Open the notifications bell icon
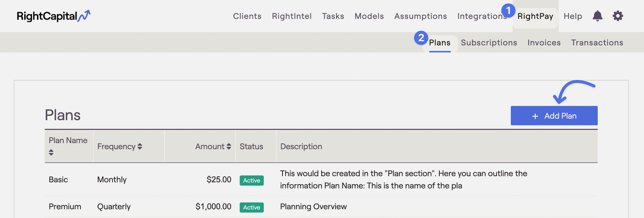Screen dimensions: 644x218 (597, 16)
